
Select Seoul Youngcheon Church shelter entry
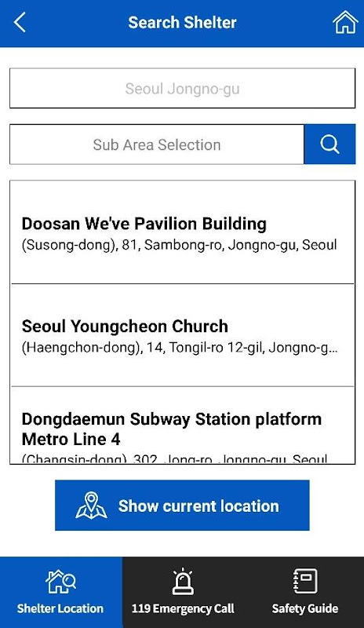182,335
